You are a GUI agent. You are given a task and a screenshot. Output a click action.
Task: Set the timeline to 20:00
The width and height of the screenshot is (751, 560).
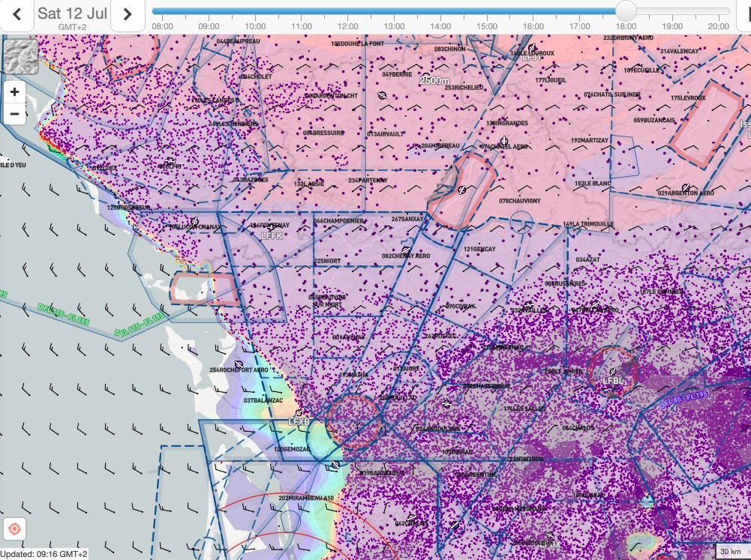[718, 26]
